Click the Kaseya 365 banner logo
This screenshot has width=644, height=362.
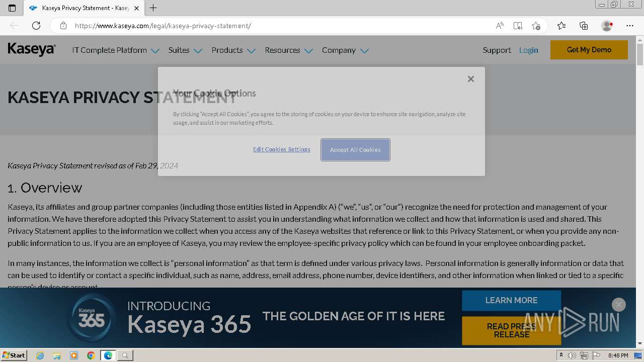(x=92, y=317)
